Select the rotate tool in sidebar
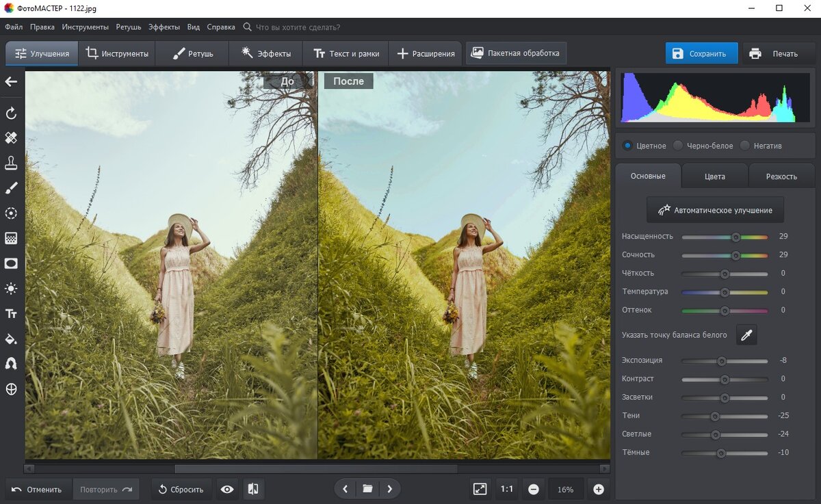This screenshot has width=821, height=504. (11, 113)
